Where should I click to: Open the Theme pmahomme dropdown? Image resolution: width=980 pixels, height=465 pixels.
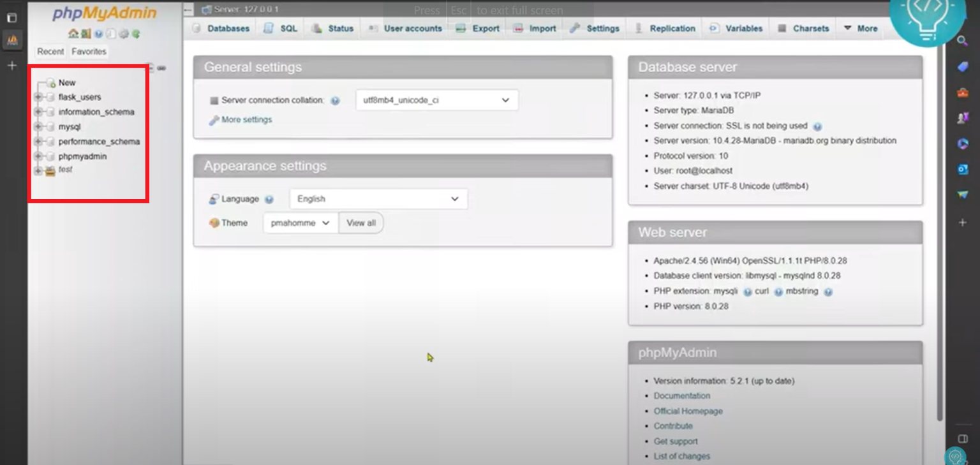pyautogui.click(x=300, y=223)
